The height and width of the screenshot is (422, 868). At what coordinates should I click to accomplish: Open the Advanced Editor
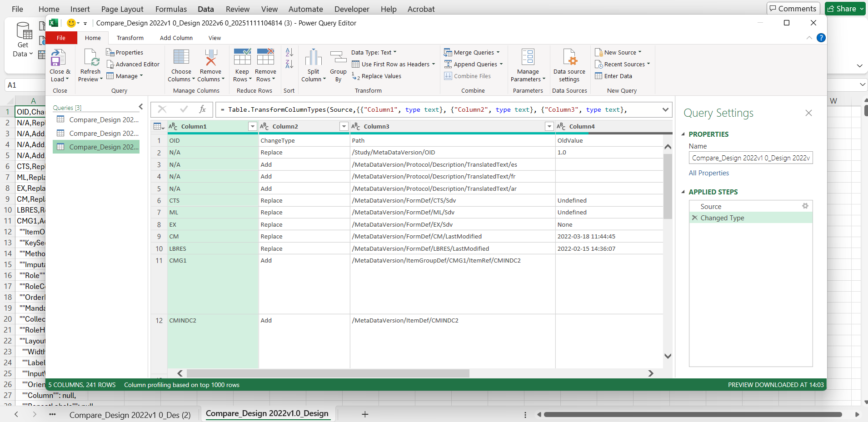(x=133, y=65)
